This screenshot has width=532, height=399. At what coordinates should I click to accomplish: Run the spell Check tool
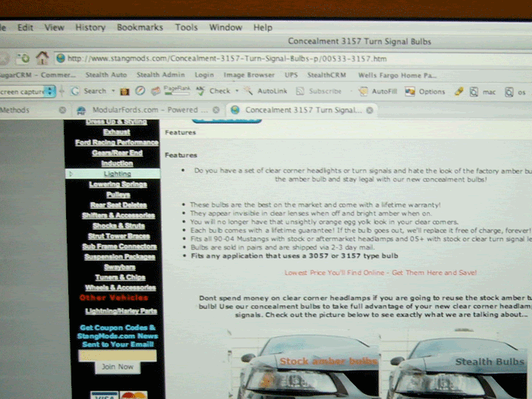pos(213,91)
